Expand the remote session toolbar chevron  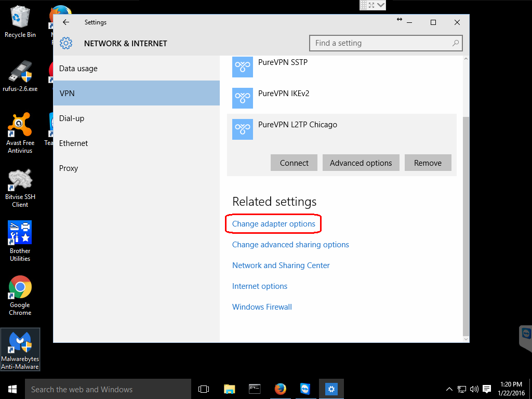381,5
